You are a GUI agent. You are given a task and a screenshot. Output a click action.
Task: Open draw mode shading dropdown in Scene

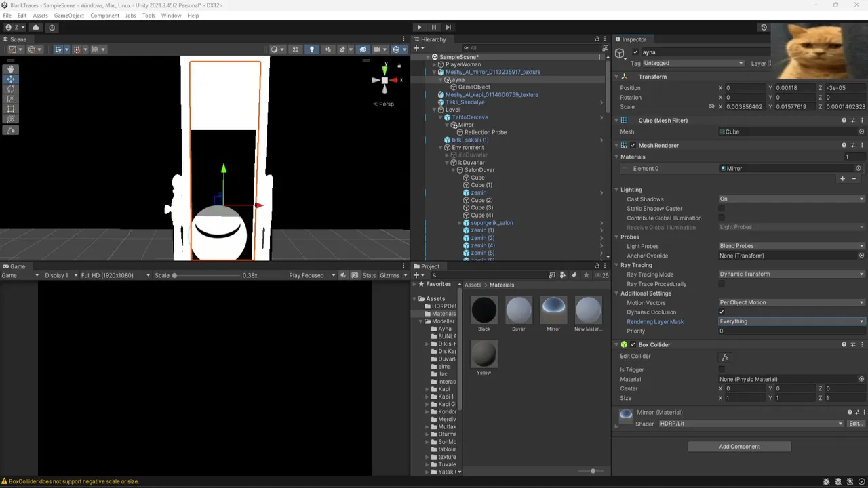click(276, 49)
